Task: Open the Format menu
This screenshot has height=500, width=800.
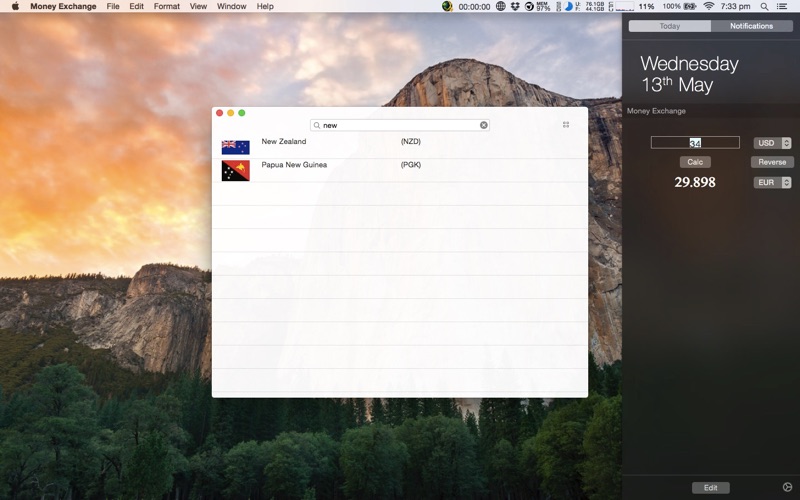Action: click(166, 6)
